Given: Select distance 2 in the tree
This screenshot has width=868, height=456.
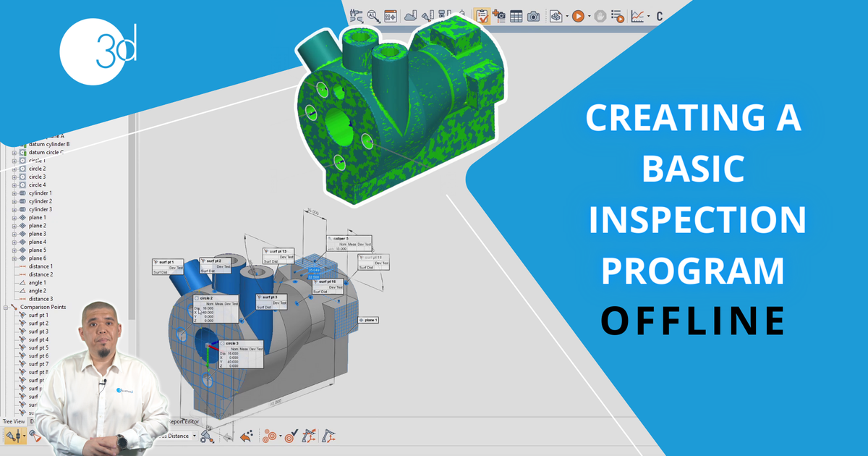Looking at the screenshot, I should click(41, 274).
